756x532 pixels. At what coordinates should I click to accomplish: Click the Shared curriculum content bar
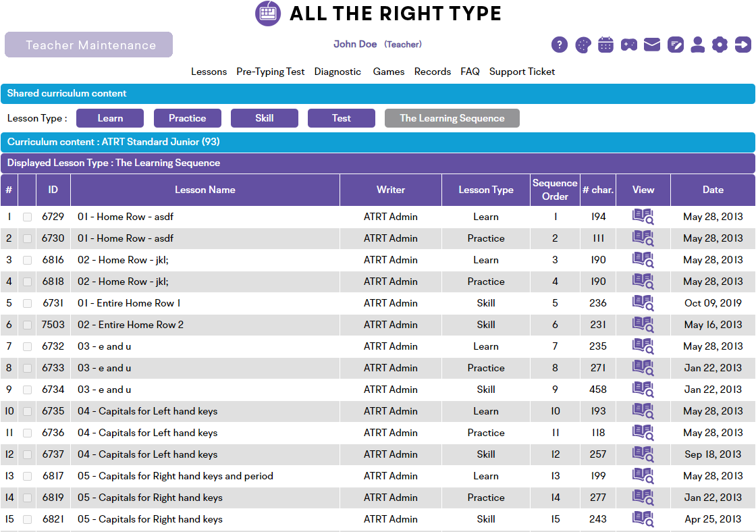coord(378,94)
